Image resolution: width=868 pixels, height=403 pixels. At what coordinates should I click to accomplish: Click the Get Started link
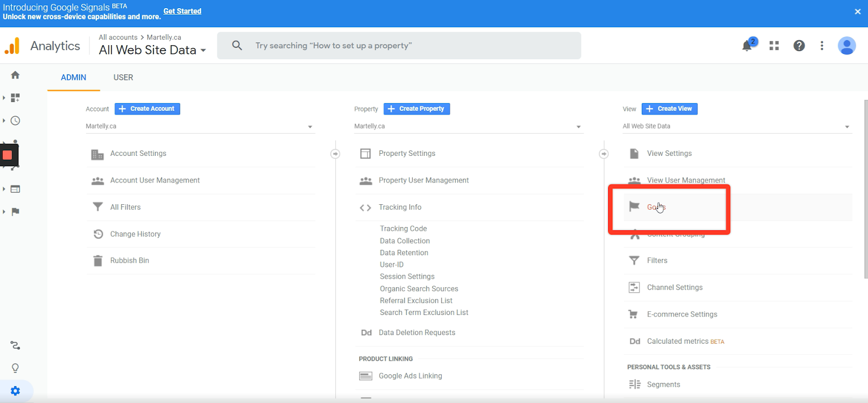point(182,11)
